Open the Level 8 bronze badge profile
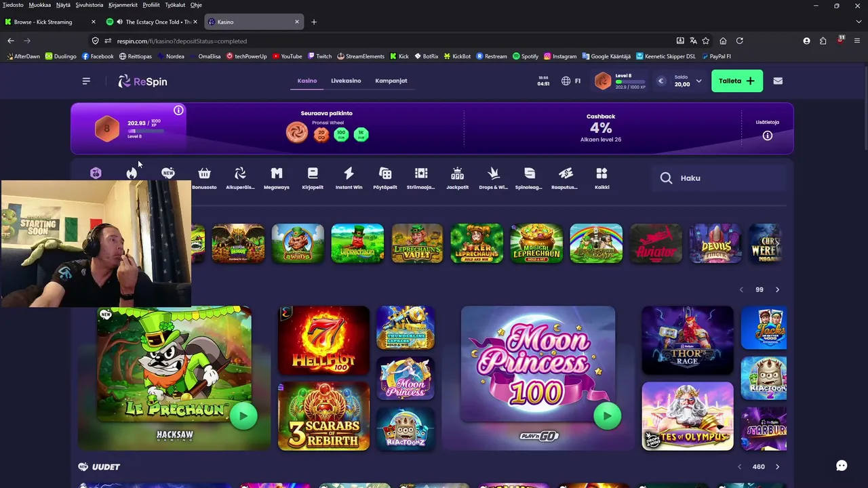Image resolution: width=868 pixels, height=488 pixels. pyautogui.click(x=603, y=81)
